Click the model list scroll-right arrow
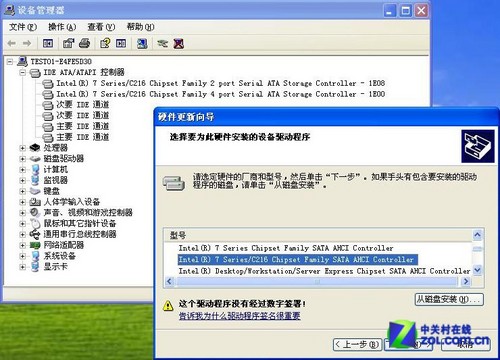This screenshot has width=500, height=360. [x=466, y=282]
